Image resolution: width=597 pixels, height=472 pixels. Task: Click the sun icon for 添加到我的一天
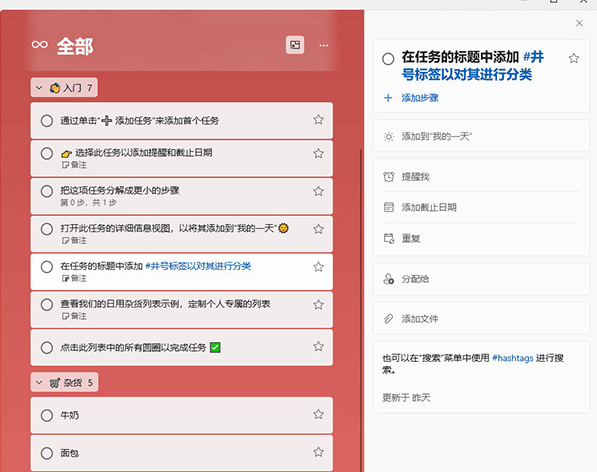click(x=388, y=137)
